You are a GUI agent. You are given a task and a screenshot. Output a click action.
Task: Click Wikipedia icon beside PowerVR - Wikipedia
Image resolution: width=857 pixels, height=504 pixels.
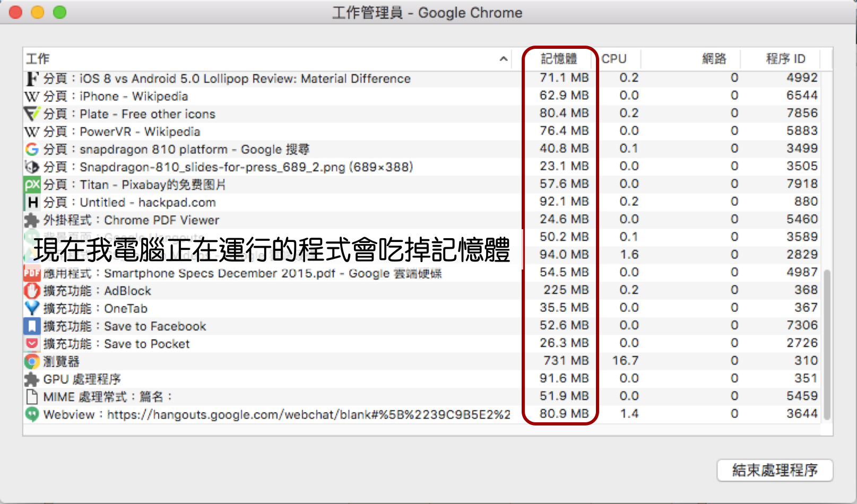point(32,132)
